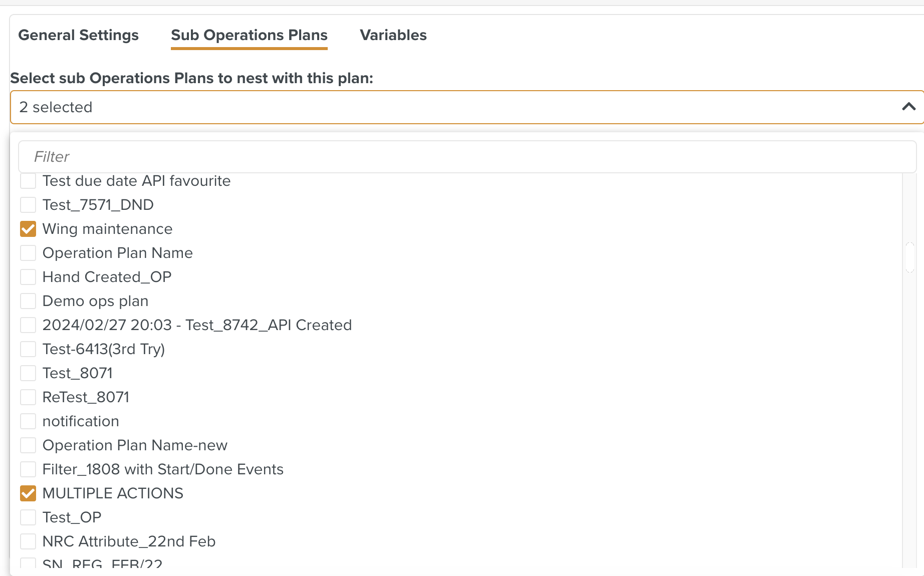924x576 pixels.
Task: Uncheck the Wing maintenance checkbox
Action: coord(28,229)
